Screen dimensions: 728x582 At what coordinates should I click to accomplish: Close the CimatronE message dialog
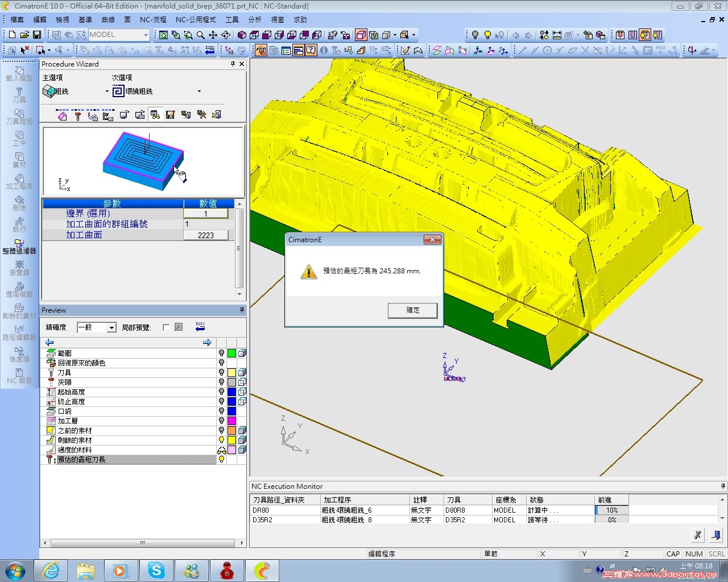[432, 240]
